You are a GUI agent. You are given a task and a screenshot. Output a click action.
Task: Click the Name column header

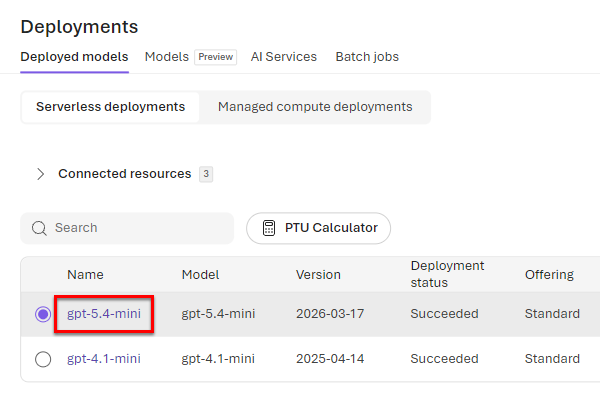85,275
